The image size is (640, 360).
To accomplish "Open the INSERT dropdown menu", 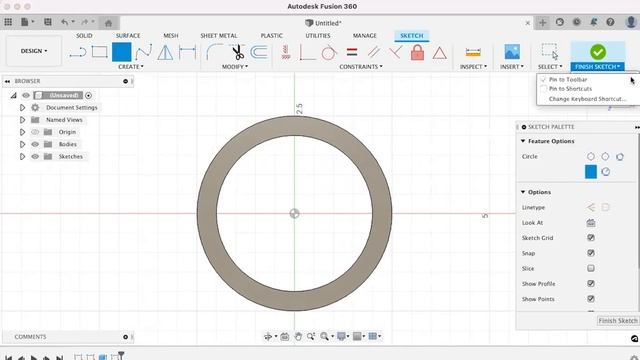I will 511,67.
